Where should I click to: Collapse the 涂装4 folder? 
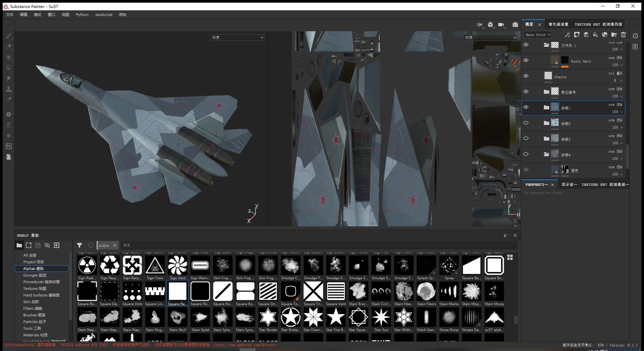546,154
